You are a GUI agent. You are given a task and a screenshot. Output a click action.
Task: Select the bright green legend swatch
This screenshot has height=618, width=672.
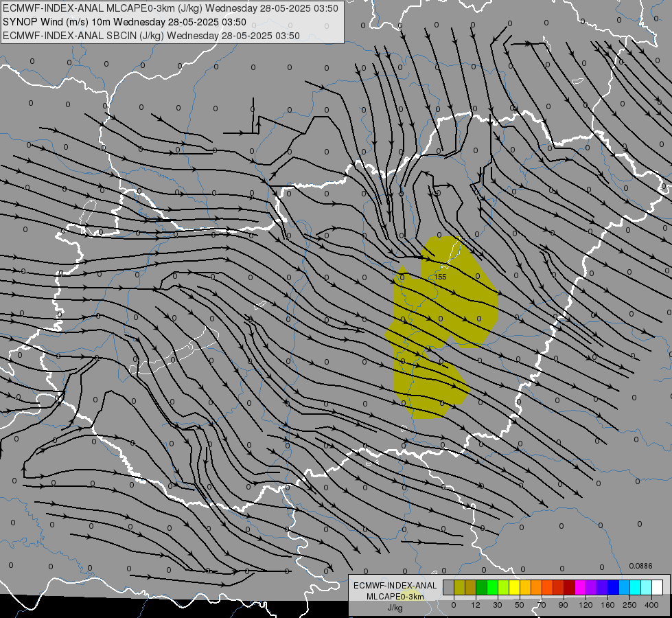492,587
